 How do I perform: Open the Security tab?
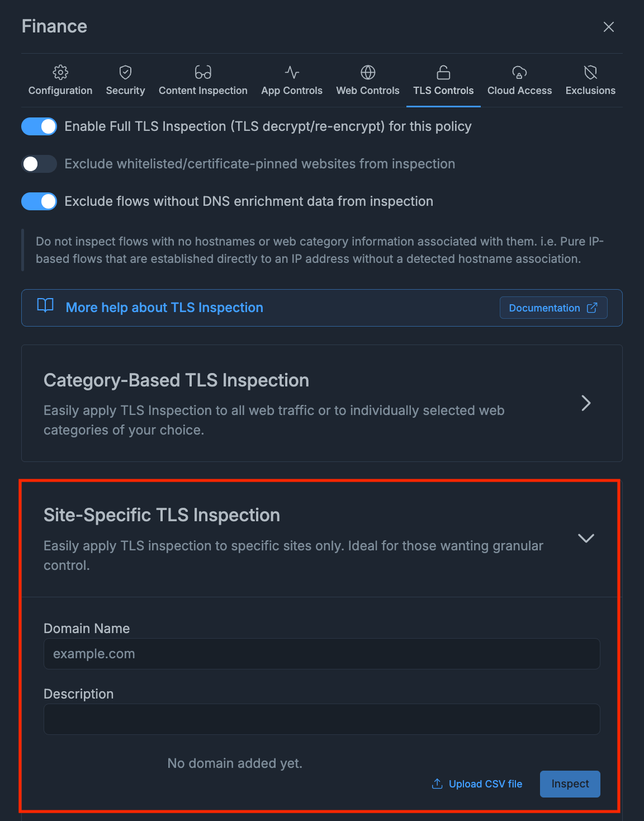[125, 81]
